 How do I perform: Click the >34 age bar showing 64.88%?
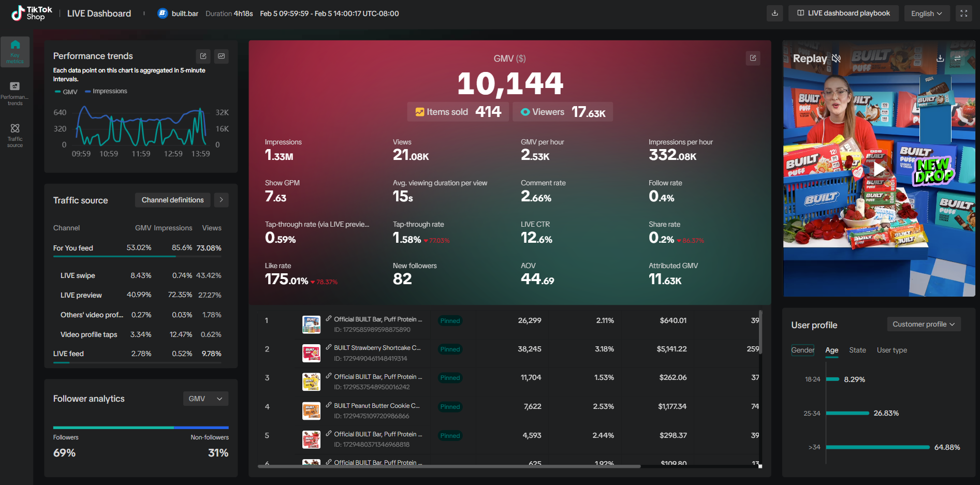coord(878,447)
